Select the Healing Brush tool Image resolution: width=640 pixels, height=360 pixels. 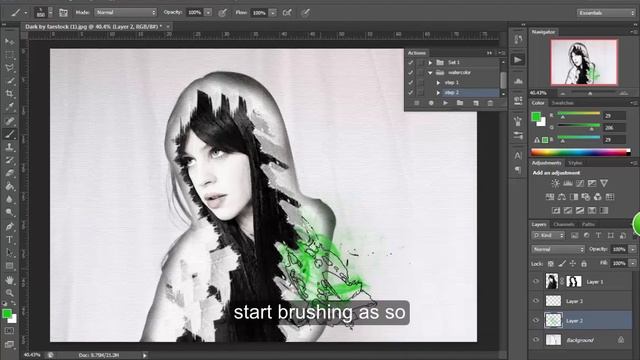click(9, 121)
